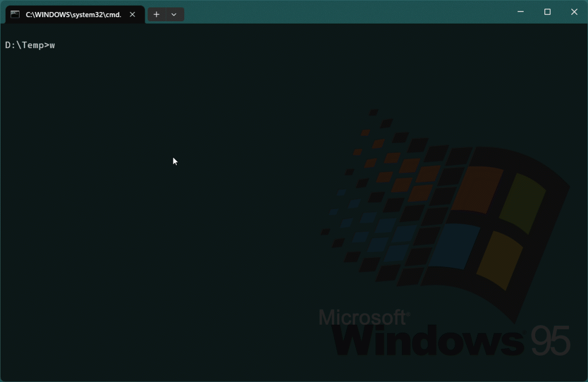Close the cmd.exe tab
Image resolution: width=588 pixels, height=382 pixels.
click(133, 14)
